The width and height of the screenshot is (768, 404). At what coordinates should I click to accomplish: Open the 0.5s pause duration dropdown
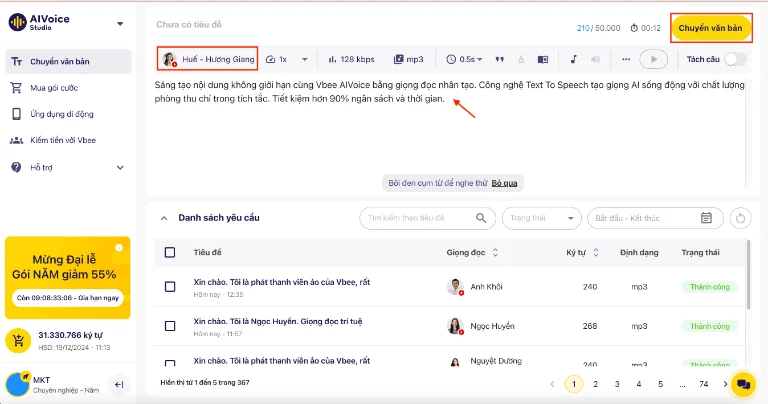pyautogui.click(x=464, y=59)
